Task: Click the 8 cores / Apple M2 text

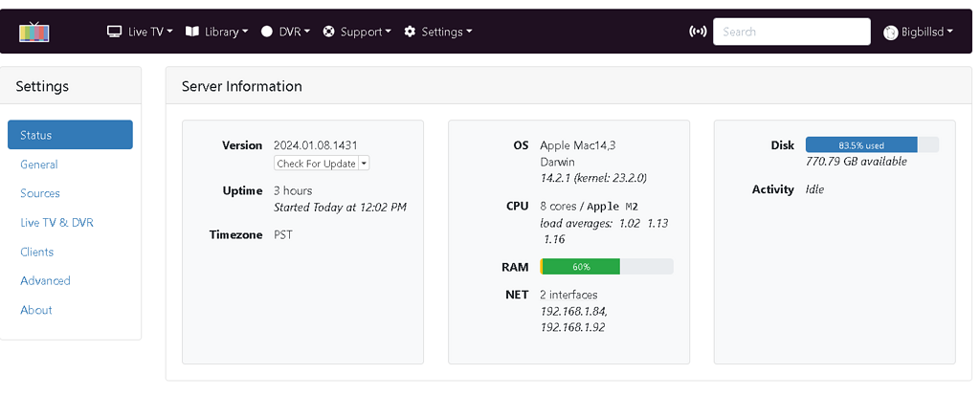Action: tap(590, 206)
